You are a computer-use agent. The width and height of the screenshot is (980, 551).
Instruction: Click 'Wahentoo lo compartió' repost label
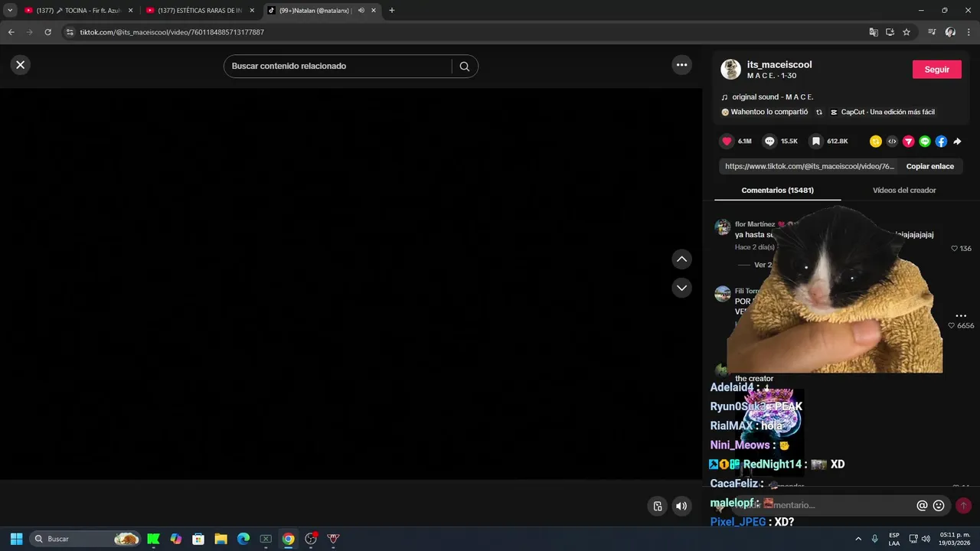[x=769, y=112]
